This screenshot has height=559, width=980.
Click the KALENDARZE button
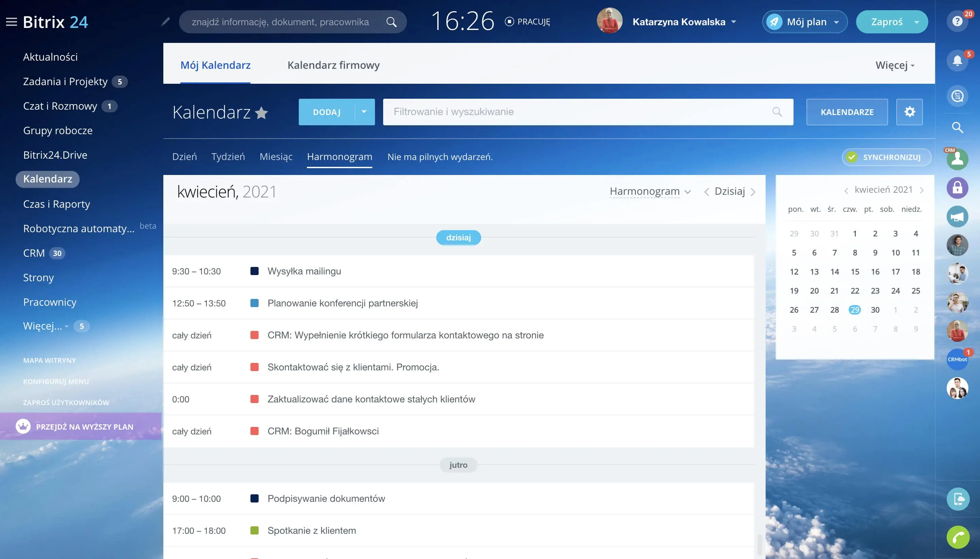point(847,112)
